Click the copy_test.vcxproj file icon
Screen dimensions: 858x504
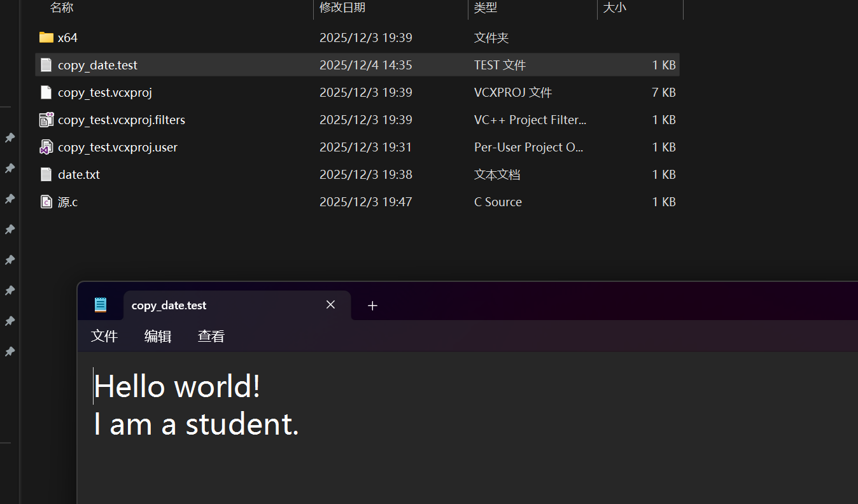pos(46,92)
